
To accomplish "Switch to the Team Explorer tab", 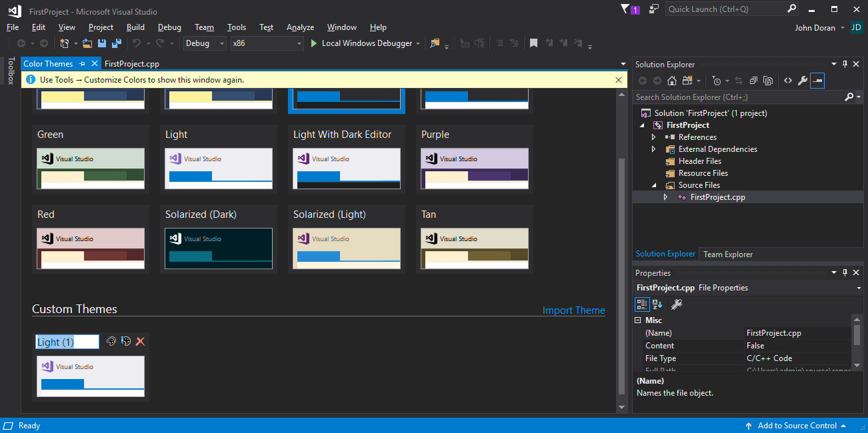I will tap(728, 254).
